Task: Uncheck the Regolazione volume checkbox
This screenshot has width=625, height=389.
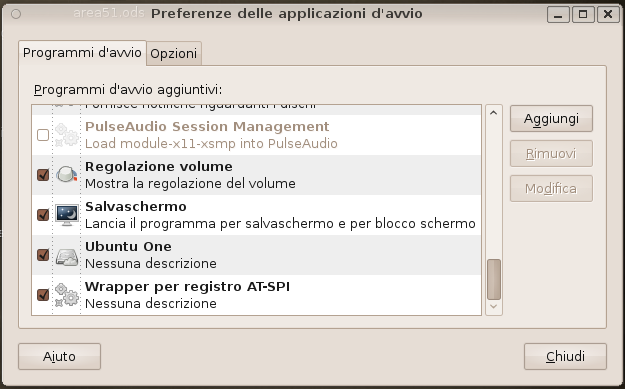Action: (x=43, y=175)
